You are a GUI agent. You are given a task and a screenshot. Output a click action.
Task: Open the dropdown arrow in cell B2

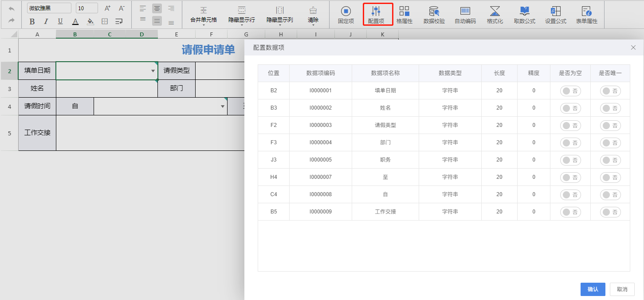[153, 71]
